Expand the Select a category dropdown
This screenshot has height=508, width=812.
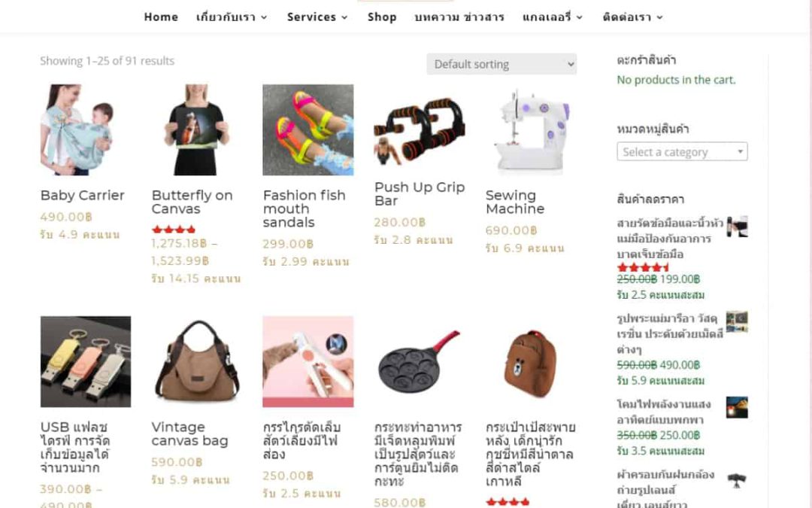click(x=682, y=152)
